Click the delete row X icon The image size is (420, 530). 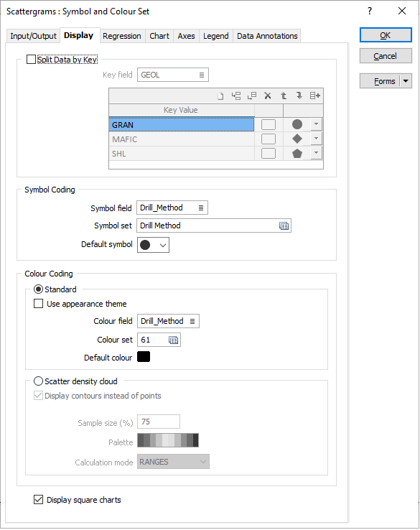[x=268, y=96]
